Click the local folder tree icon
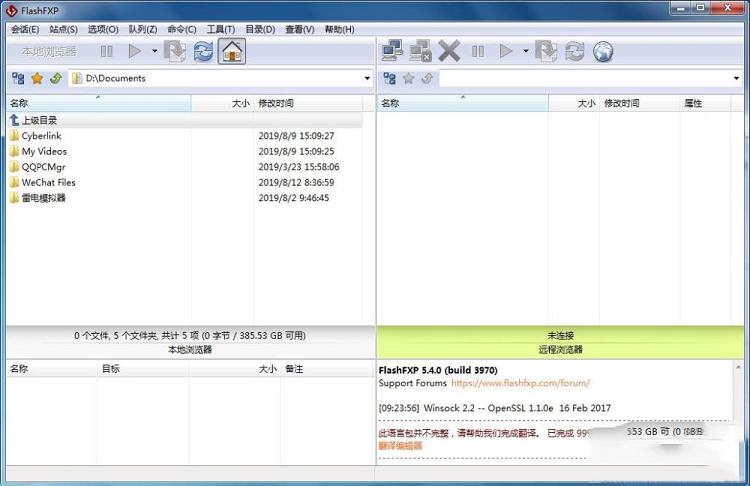Image resolution: width=750 pixels, height=486 pixels. pyautogui.click(x=18, y=78)
